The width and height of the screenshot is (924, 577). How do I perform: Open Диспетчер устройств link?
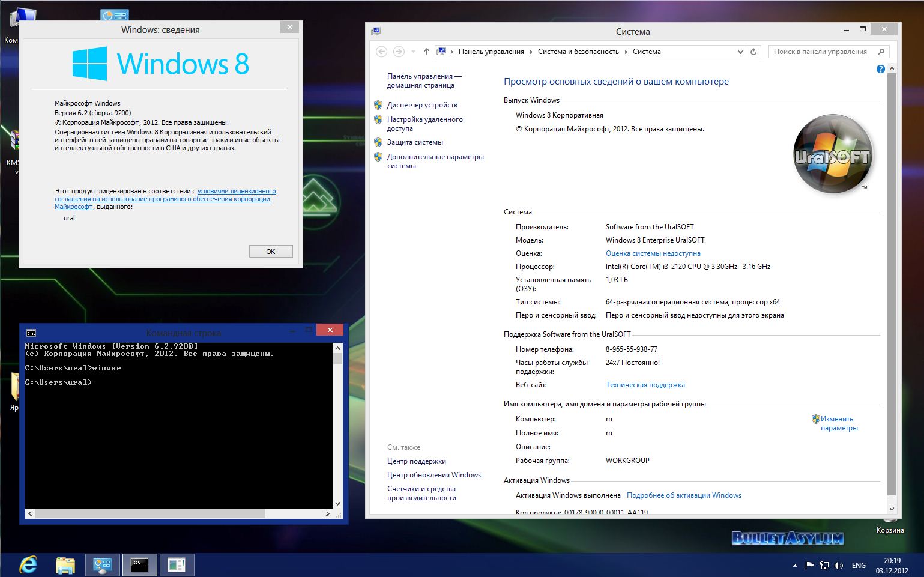[422, 105]
